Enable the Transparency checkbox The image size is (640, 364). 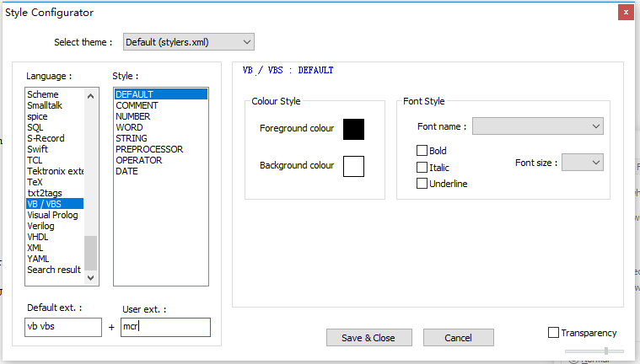[554, 333]
